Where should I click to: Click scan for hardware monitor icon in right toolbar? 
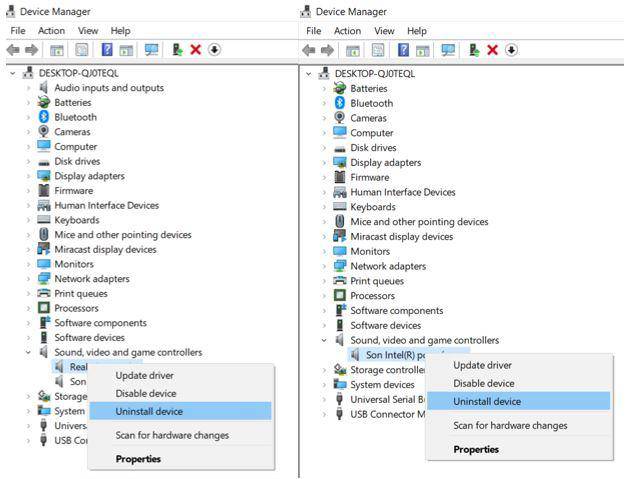pos(447,49)
